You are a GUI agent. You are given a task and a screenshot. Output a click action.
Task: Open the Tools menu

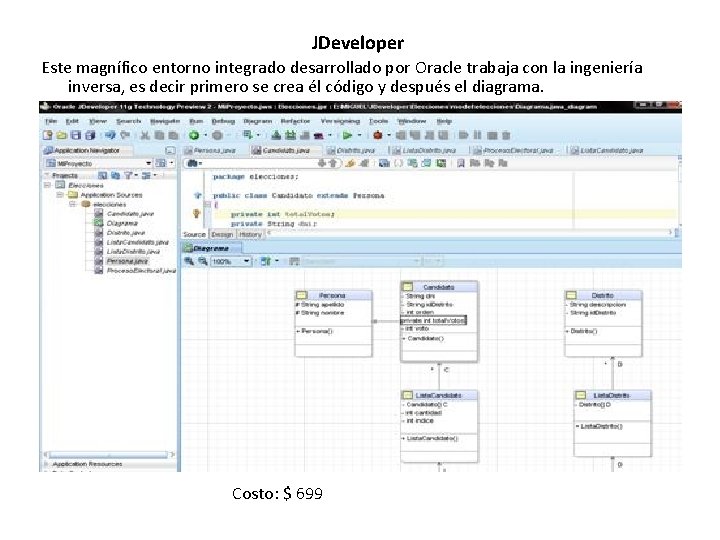point(378,121)
